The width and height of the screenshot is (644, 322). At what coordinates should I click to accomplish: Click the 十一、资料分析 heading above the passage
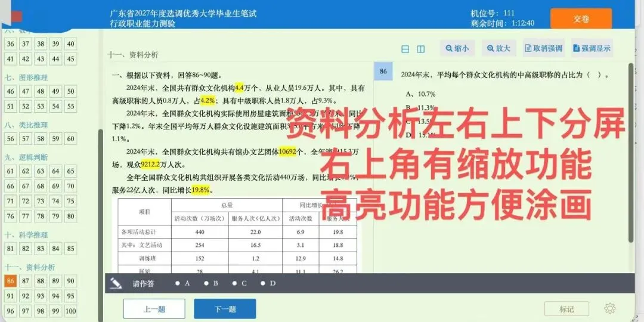[133, 55]
